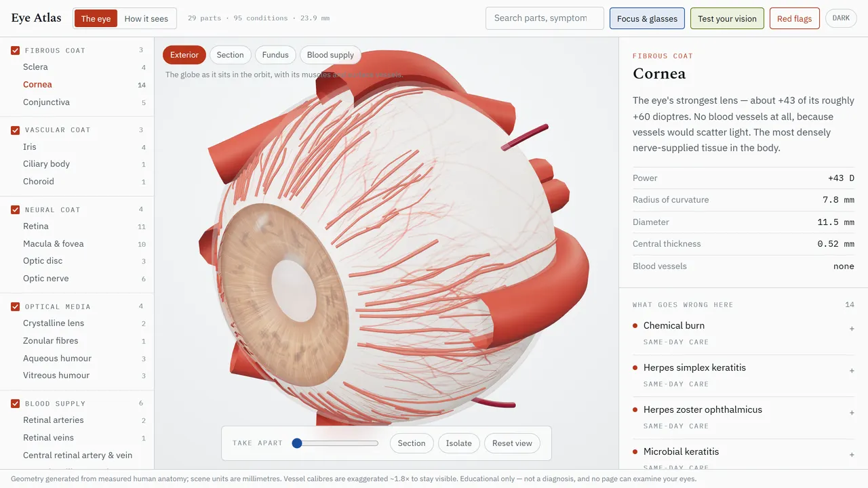Expand the Herpes simplex keratitis entry
Image resolution: width=868 pixels, height=488 pixels.
743,375
